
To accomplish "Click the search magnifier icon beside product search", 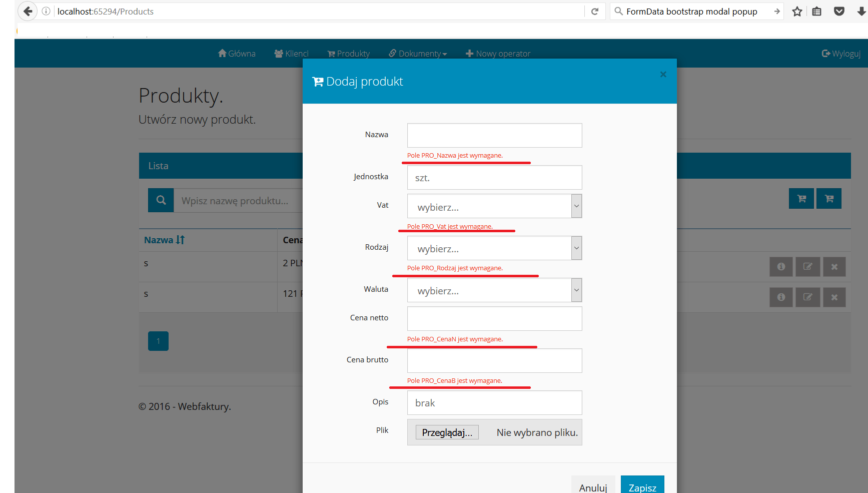I will [161, 200].
